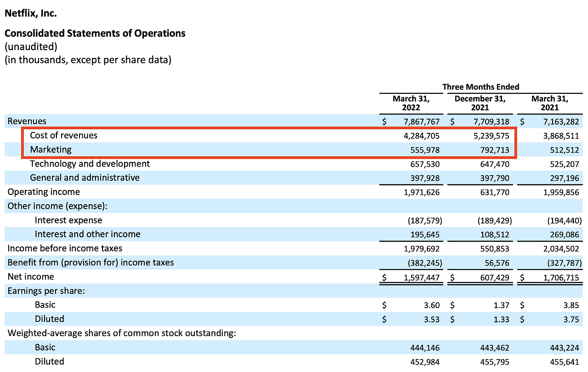The height and width of the screenshot is (372, 588).
Task: Select the basic earnings per share value 3.60
Action: pyautogui.click(x=432, y=305)
